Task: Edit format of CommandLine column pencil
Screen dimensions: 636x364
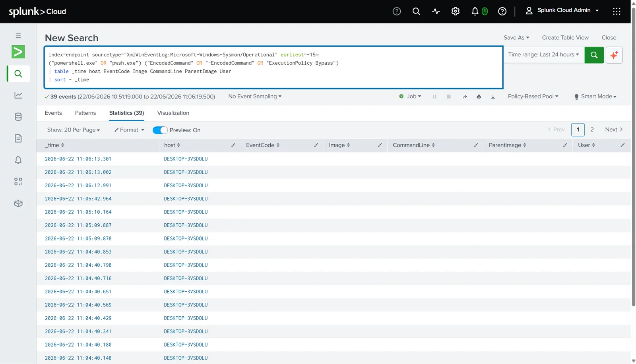Action: [x=476, y=145]
